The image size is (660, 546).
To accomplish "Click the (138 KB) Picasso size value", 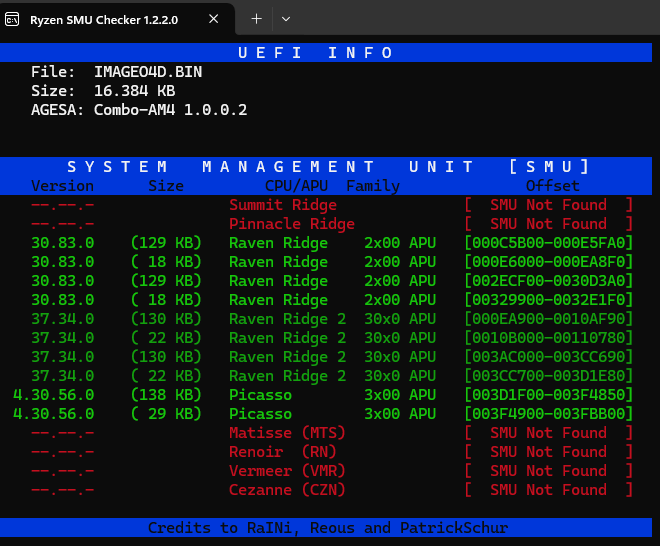I will [x=166, y=395].
